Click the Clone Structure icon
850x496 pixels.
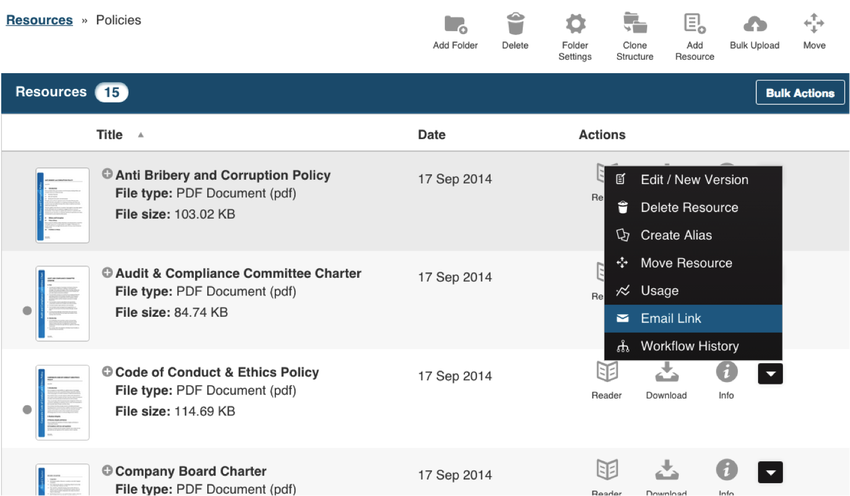coord(634,24)
